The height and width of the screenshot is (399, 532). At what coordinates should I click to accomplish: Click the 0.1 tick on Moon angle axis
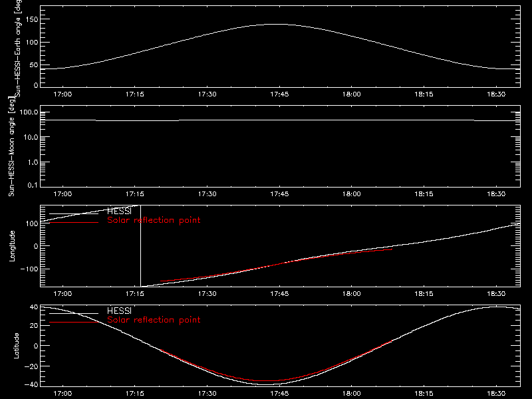[33, 185]
